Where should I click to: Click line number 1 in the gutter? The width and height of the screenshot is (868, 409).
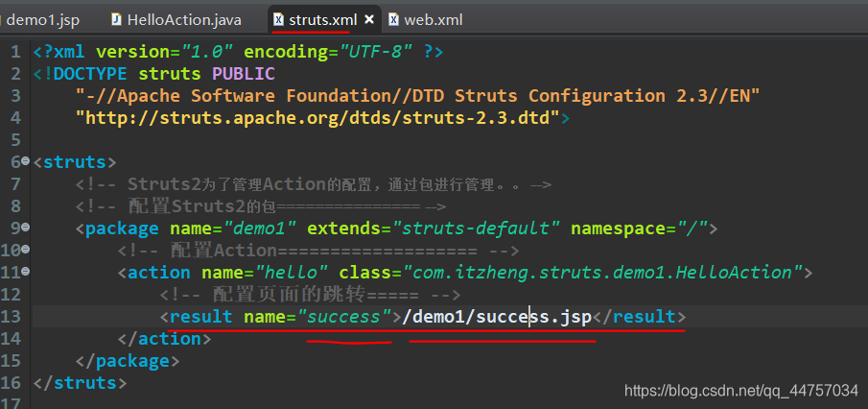pyautogui.click(x=15, y=52)
